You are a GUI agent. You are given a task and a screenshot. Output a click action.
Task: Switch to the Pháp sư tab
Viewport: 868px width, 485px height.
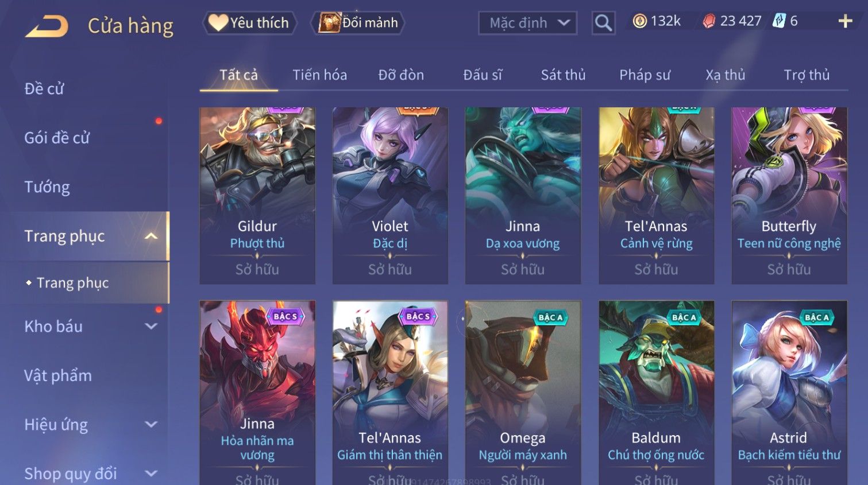point(645,75)
